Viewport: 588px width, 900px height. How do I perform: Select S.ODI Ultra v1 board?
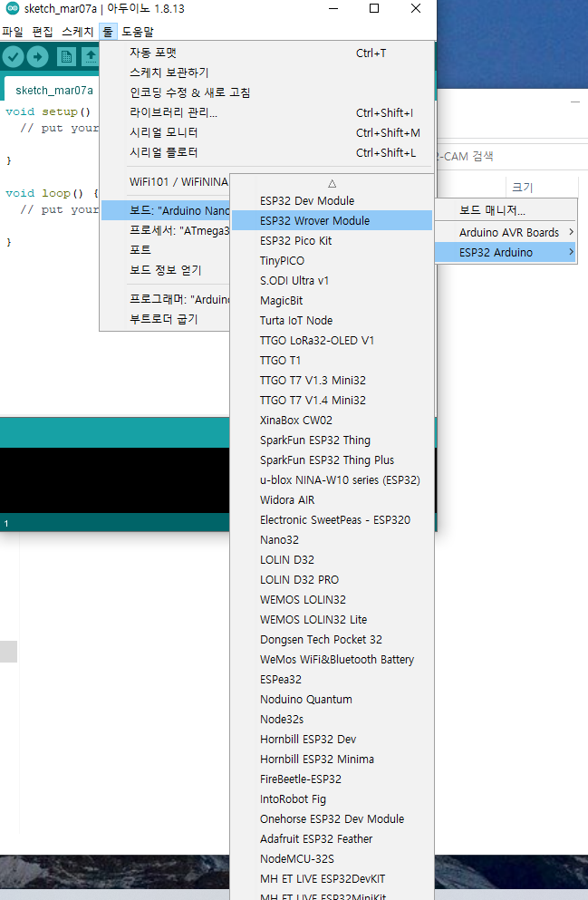333,281
